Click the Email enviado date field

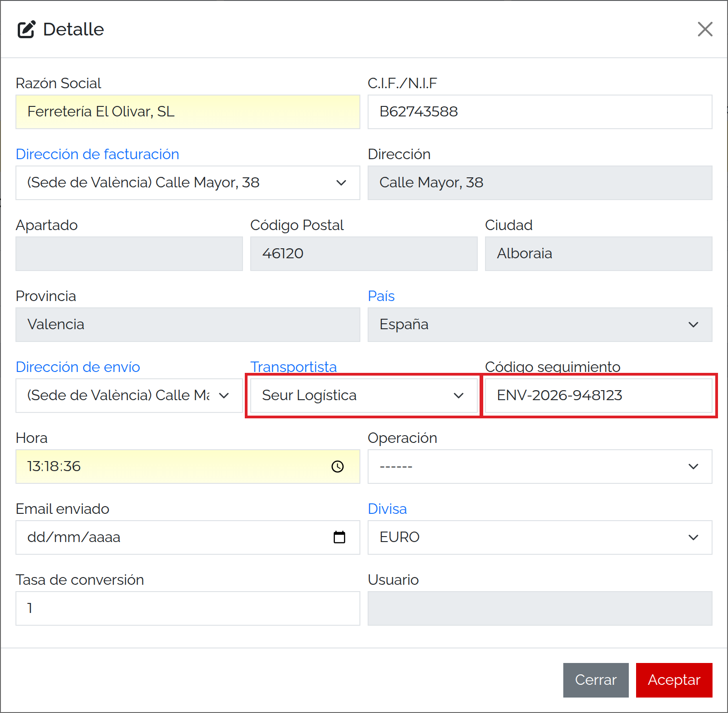tap(188, 537)
